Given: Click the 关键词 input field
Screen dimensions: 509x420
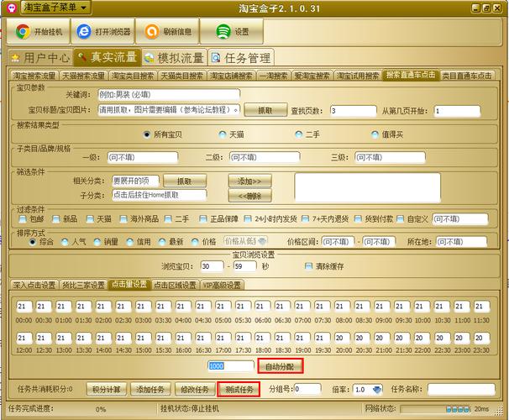Looking at the screenshot, I should [x=169, y=95].
